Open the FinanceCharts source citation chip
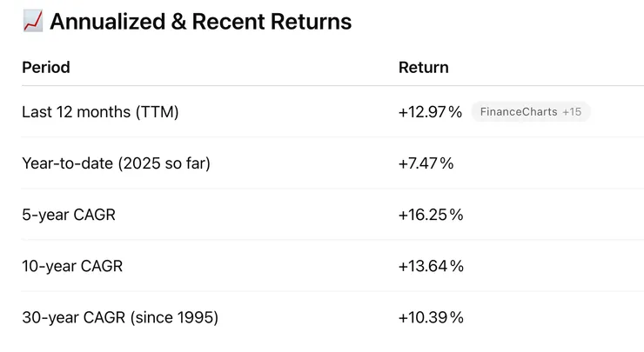 (519, 111)
